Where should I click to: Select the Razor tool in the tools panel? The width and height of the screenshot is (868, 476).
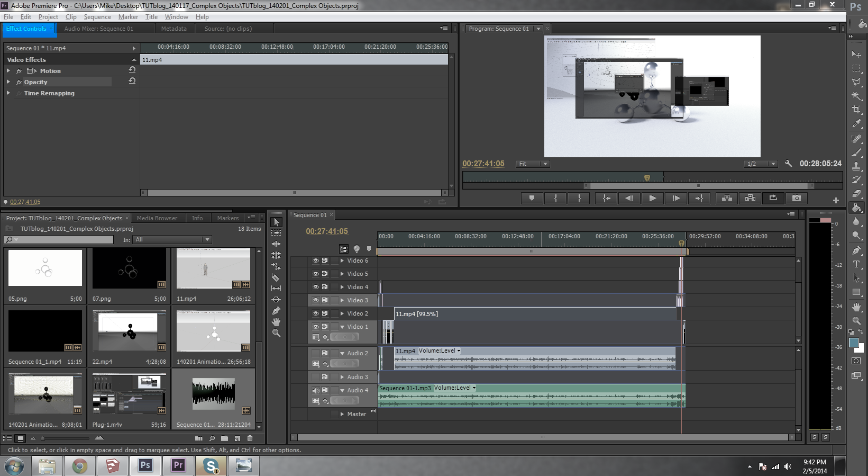click(276, 277)
